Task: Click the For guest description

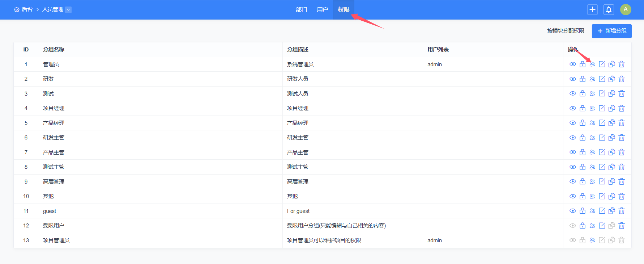Action: (298, 211)
